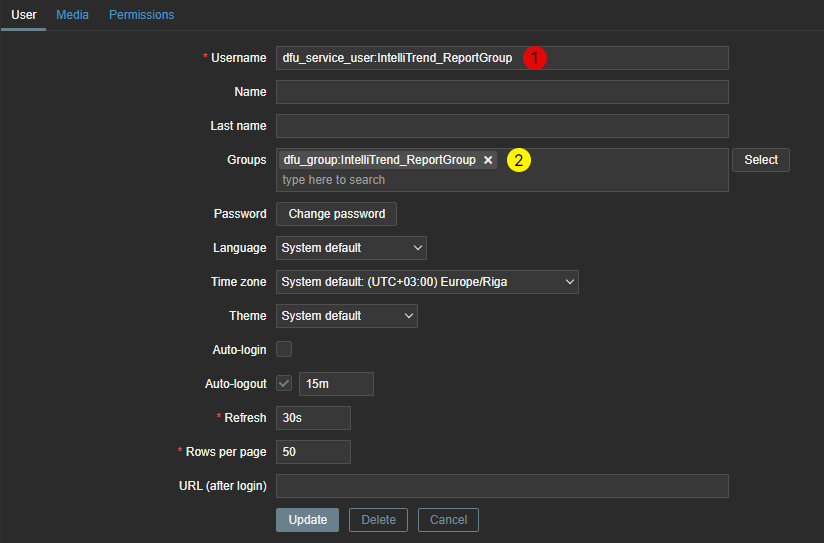The width and height of the screenshot is (824, 543).
Task: Click the Change password button
Action: pos(337,214)
